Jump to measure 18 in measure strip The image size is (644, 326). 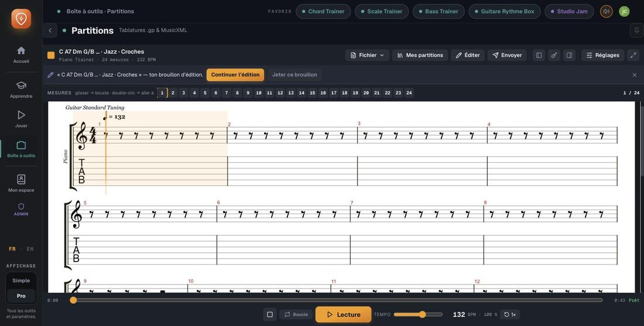[345, 93]
